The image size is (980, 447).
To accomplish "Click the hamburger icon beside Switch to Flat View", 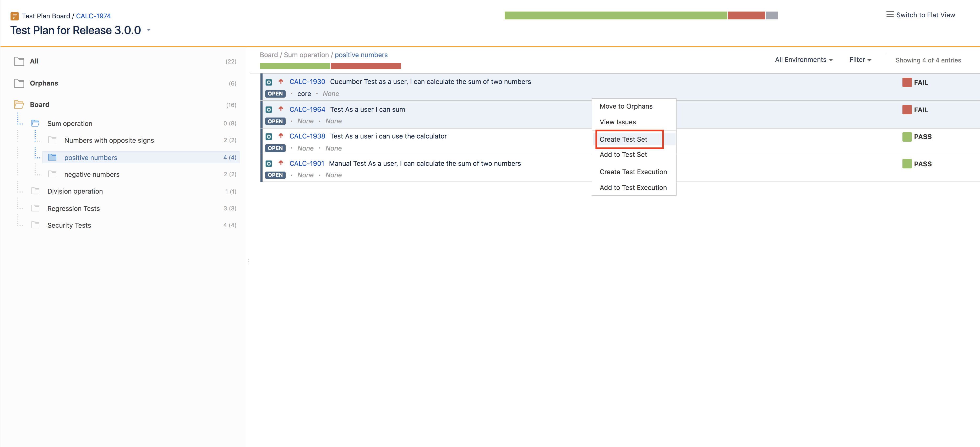I will [890, 14].
